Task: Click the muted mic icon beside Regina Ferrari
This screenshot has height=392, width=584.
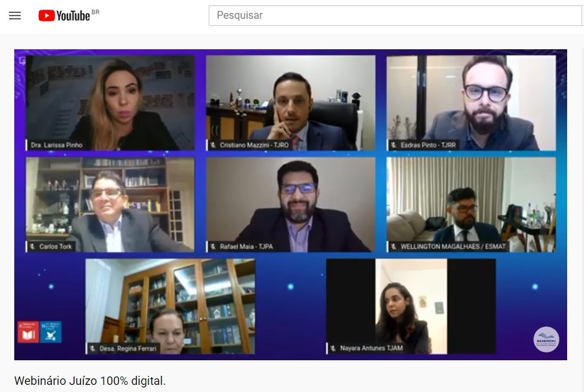Action: [x=93, y=348]
